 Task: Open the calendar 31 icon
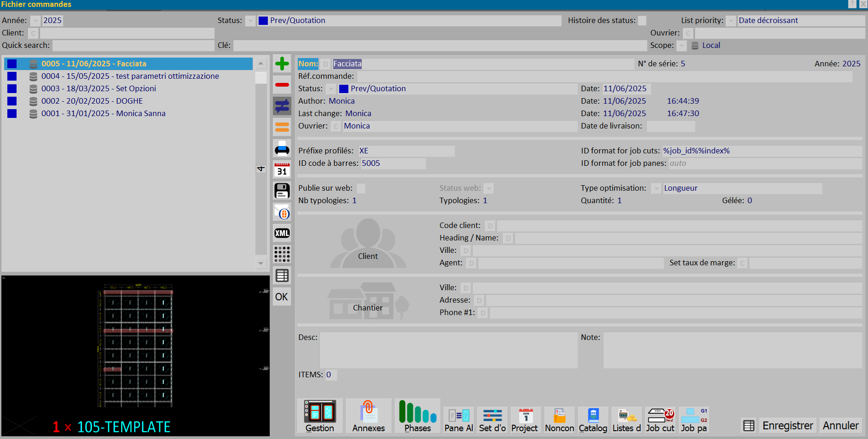click(282, 170)
